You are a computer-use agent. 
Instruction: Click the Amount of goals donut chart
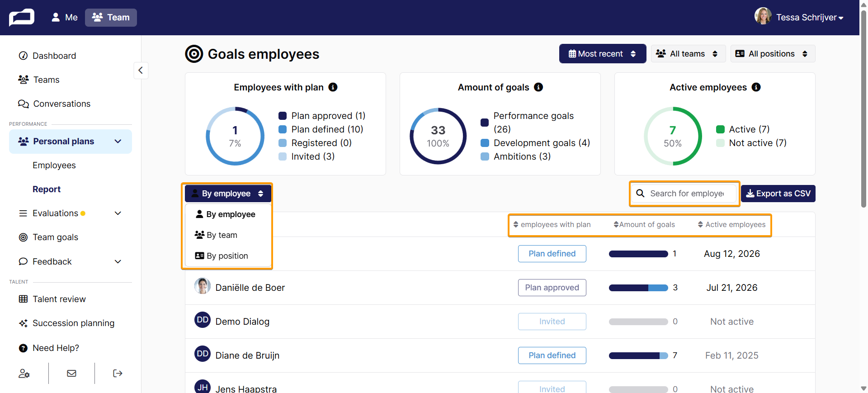pyautogui.click(x=438, y=136)
